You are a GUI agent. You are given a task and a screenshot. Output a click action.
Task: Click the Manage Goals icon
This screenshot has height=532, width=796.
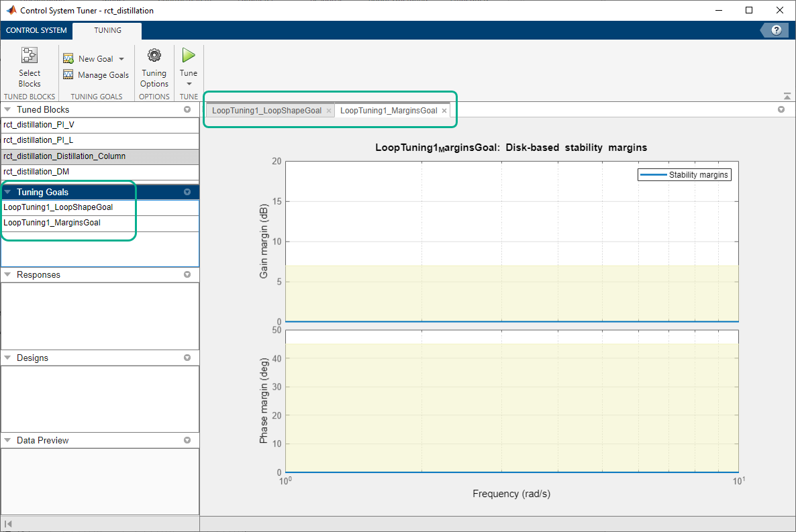coord(68,74)
